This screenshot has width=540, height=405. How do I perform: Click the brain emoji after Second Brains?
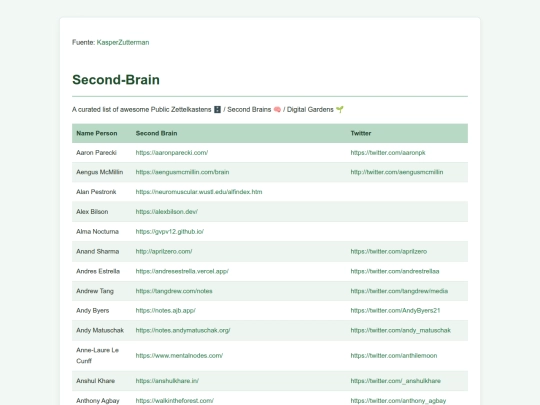click(277, 110)
